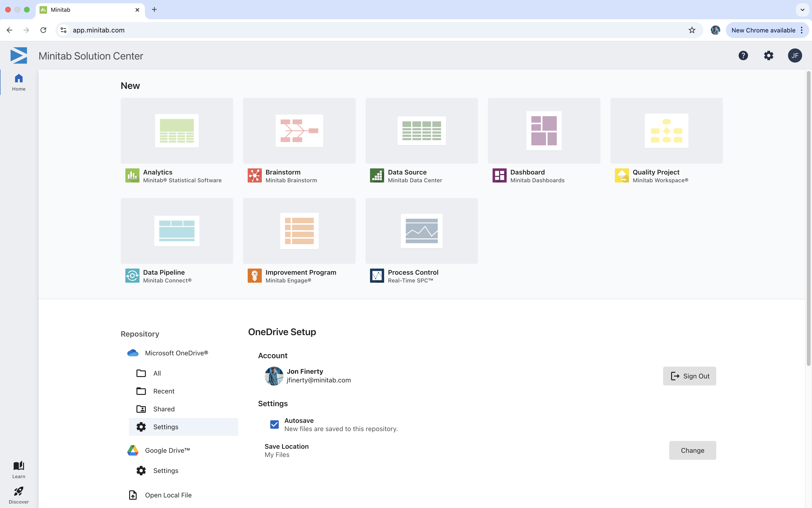Open the Learn sidebar icon
This screenshot has width=812, height=508.
click(x=19, y=469)
